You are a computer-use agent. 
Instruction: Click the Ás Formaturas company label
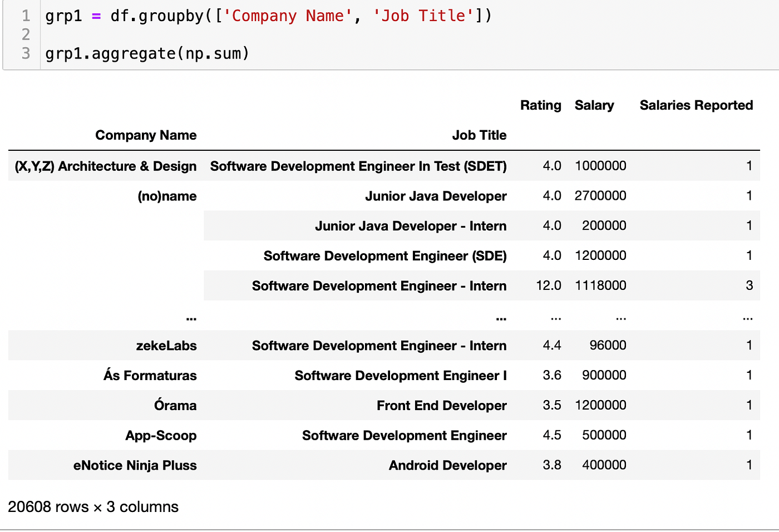150,376
